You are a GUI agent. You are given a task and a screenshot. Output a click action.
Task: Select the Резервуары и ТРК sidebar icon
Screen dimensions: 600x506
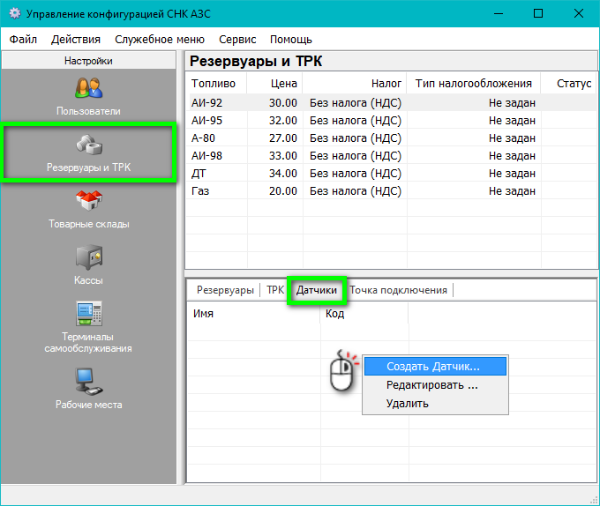89,146
